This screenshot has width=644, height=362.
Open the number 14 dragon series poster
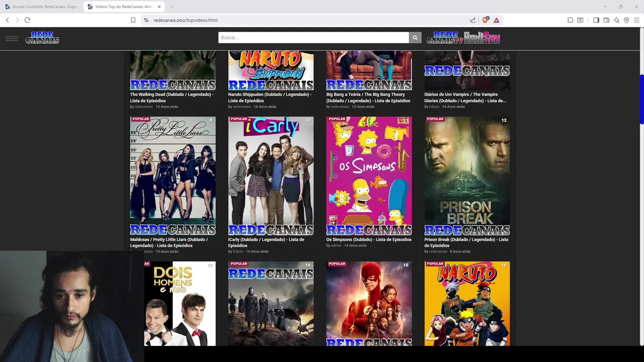[271, 304]
